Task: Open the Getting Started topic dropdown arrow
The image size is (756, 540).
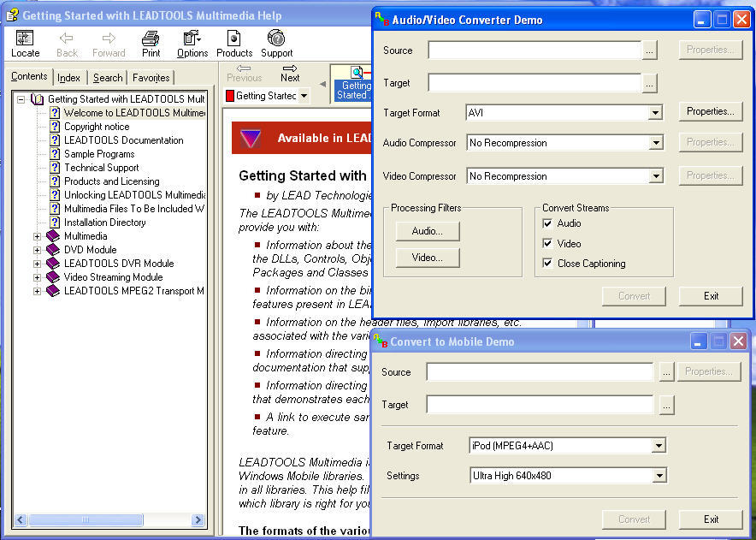Action: tap(304, 96)
